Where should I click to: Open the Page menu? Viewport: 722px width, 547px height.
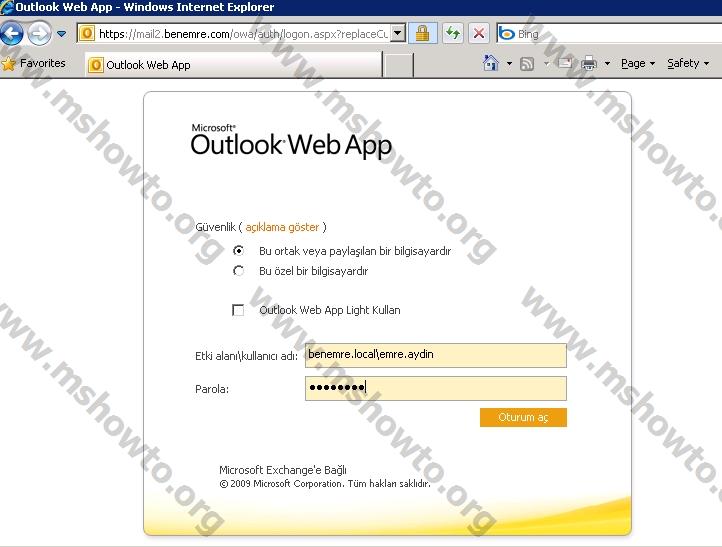[638, 64]
